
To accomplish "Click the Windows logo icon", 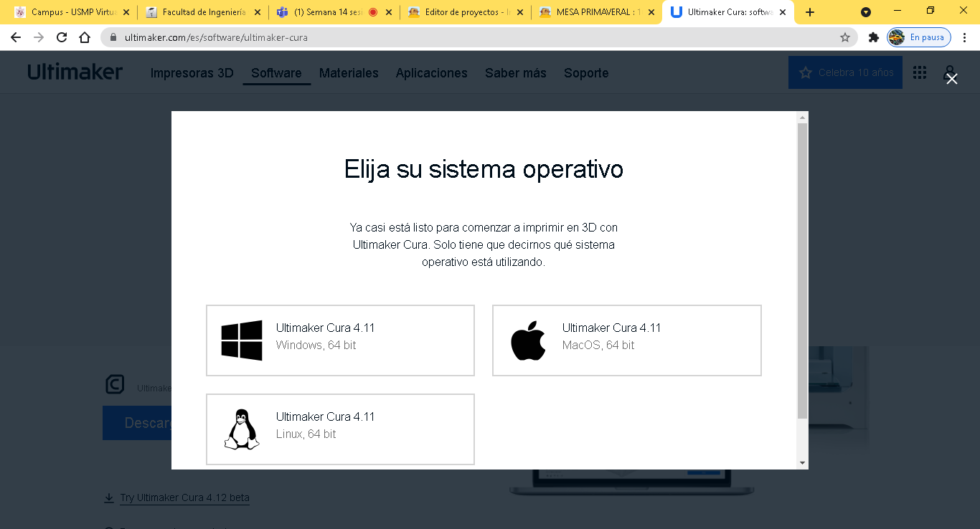I will tap(242, 340).
